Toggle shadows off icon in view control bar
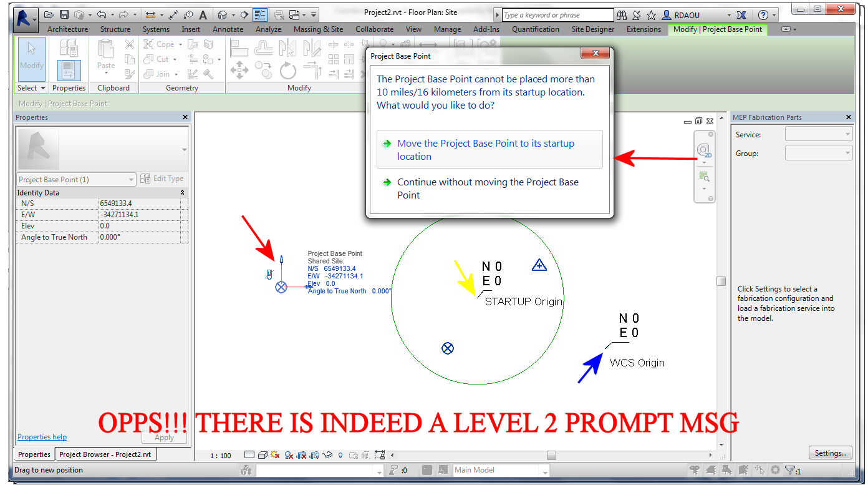868x485 pixels. click(x=274, y=455)
